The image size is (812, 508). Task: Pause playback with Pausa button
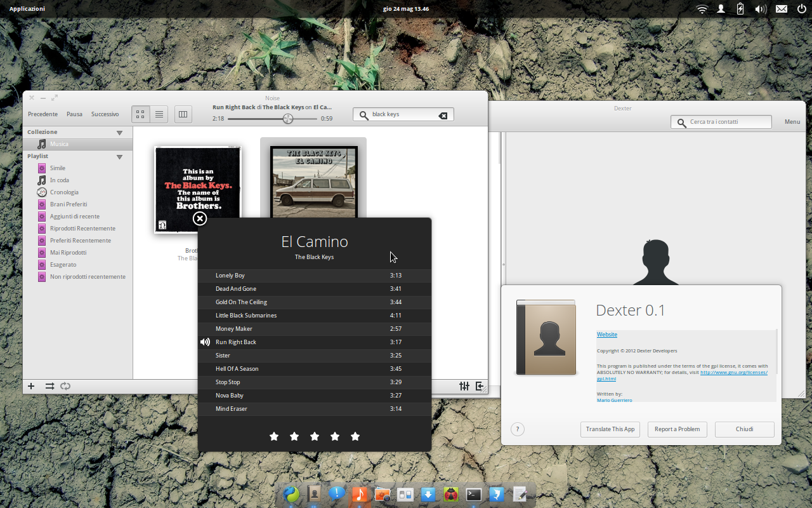74,114
